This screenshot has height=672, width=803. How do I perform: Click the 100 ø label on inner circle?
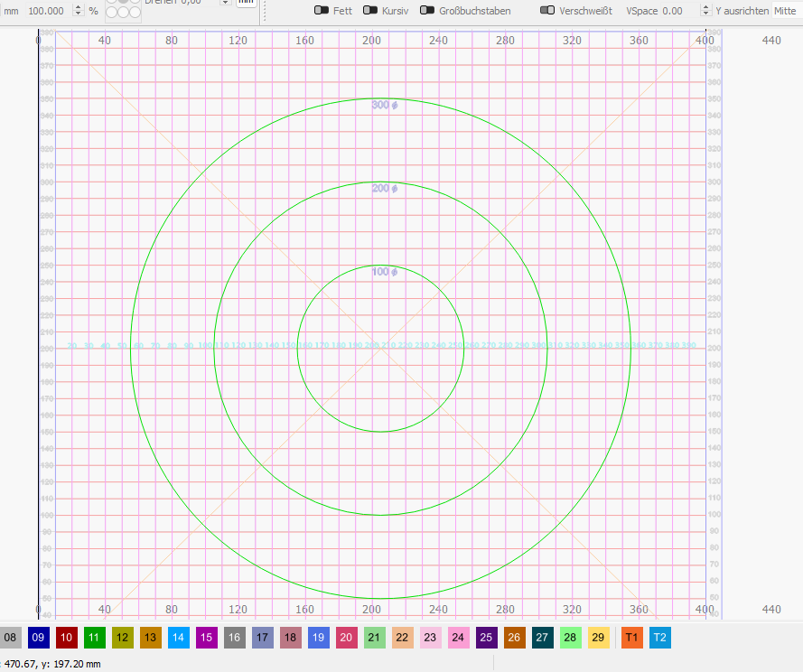(385, 272)
